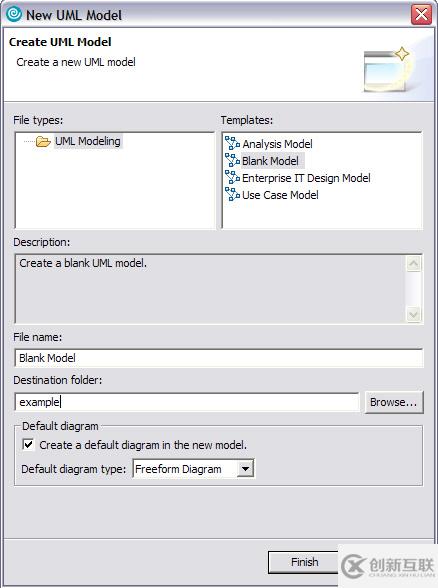The width and height of the screenshot is (438, 588).
Task: Open the Default diagram type dropdown arrow
Action: click(245, 469)
